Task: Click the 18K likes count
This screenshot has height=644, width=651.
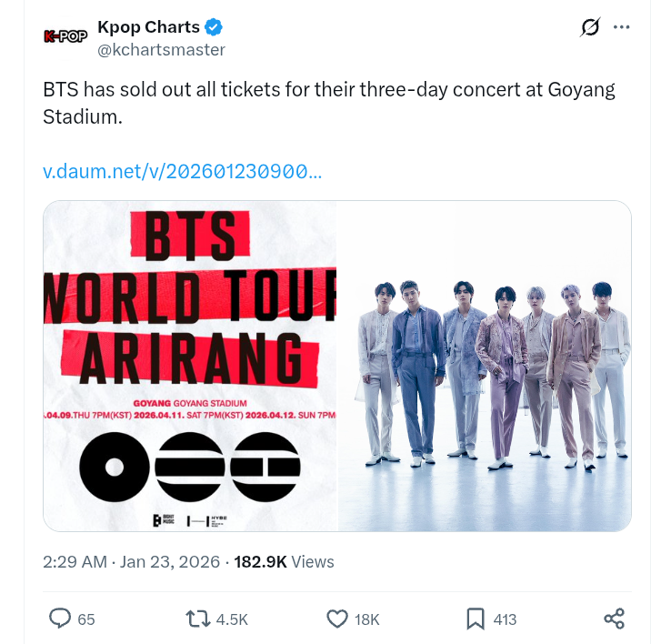Action: tap(367, 620)
